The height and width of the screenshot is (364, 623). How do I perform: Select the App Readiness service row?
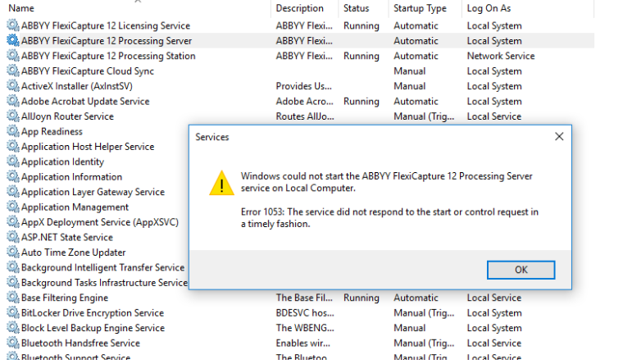coord(97,131)
